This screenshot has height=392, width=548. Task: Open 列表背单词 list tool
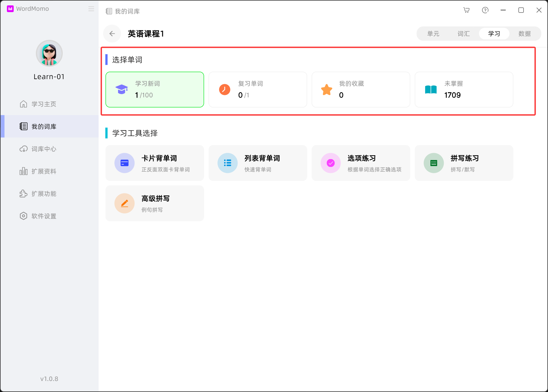(x=258, y=163)
